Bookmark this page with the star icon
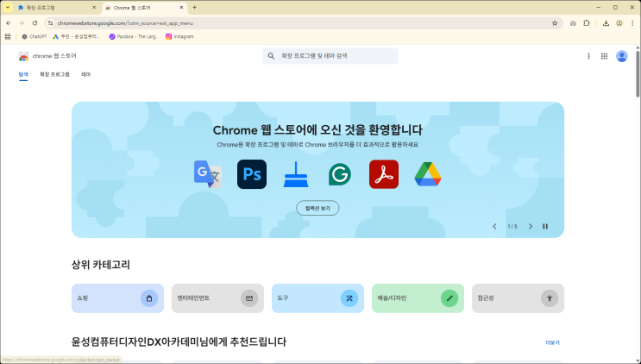Image resolution: width=641 pixels, height=364 pixels. click(555, 23)
